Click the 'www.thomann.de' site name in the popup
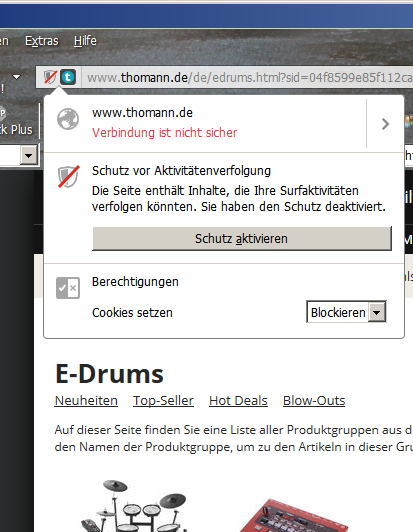 142,113
